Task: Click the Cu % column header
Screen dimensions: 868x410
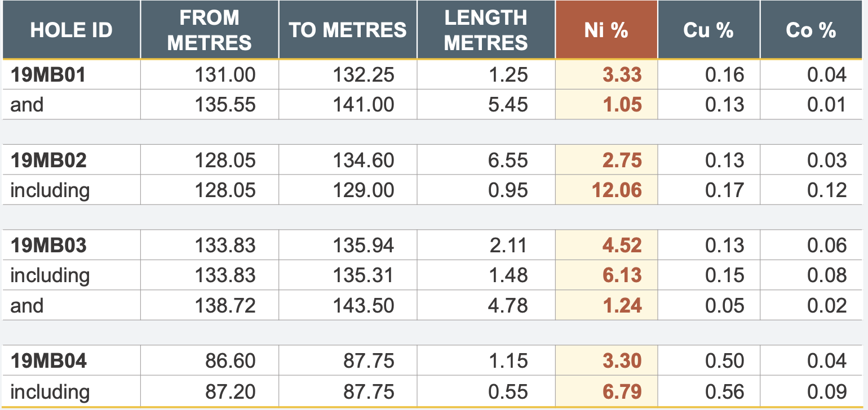Action: [708, 30]
